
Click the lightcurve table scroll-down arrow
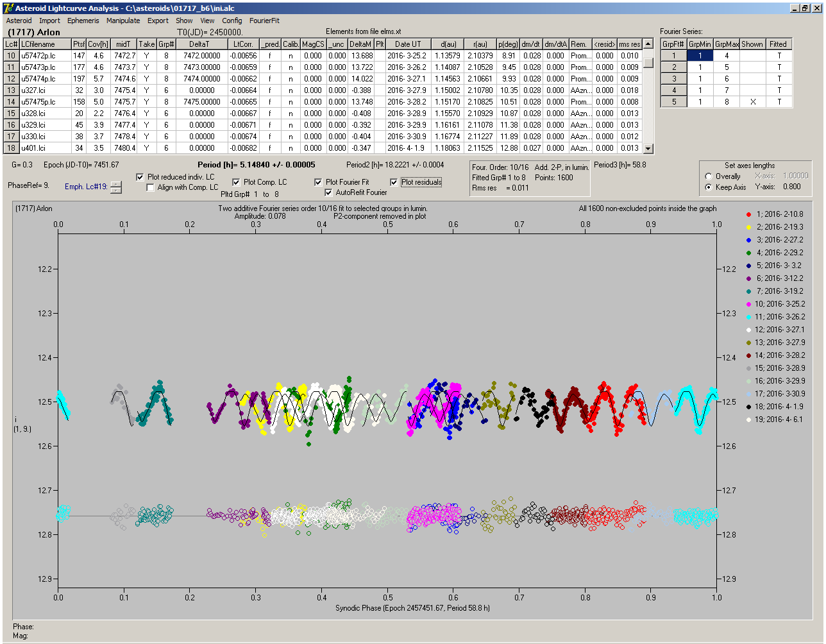pyautogui.click(x=648, y=149)
